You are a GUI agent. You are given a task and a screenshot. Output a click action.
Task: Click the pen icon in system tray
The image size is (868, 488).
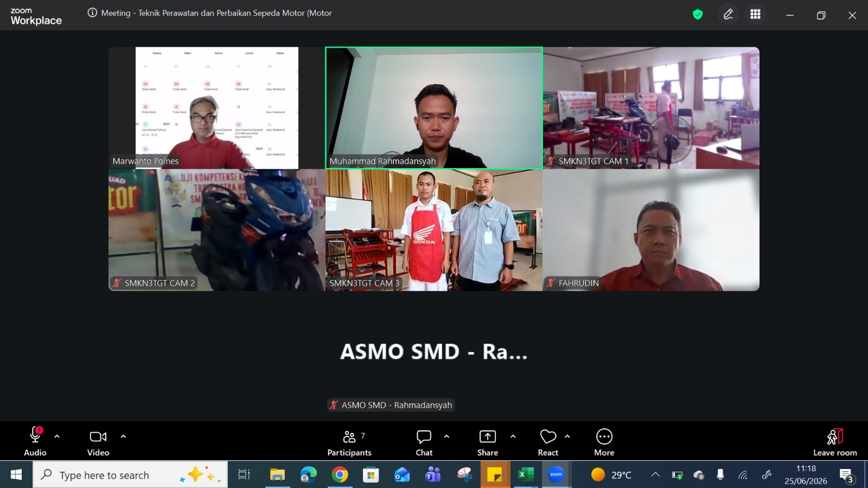point(767,475)
